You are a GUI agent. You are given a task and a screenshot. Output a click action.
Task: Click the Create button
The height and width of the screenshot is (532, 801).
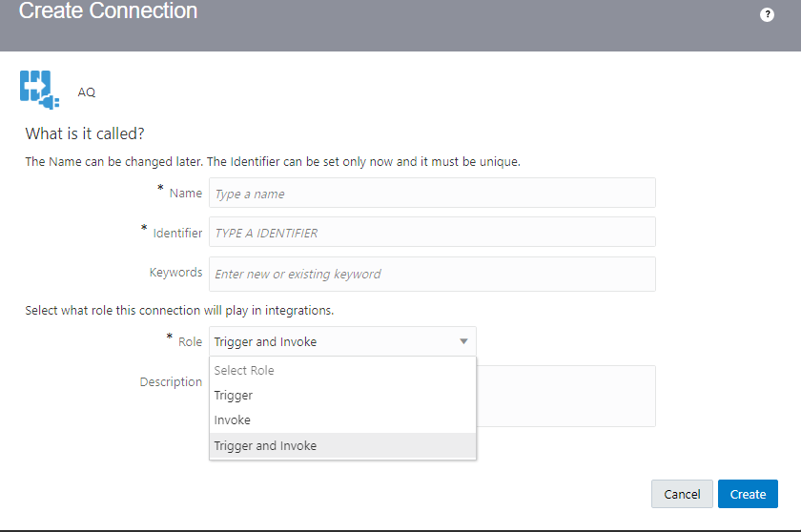click(x=748, y=494)
